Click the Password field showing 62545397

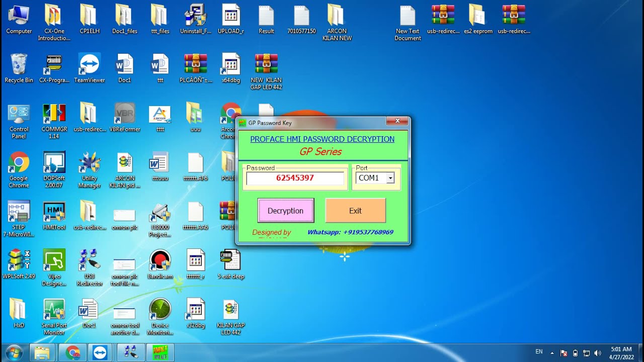click(x=295, y=178)
